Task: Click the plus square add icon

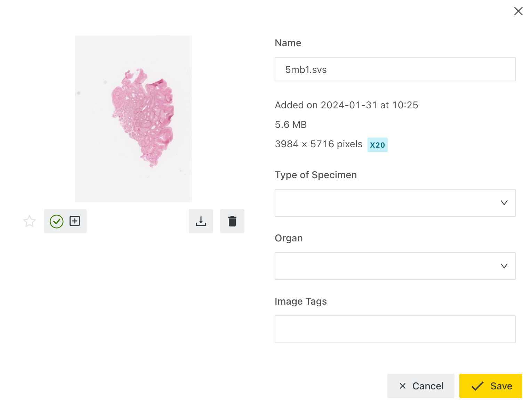Action: [x=75, y=221]
